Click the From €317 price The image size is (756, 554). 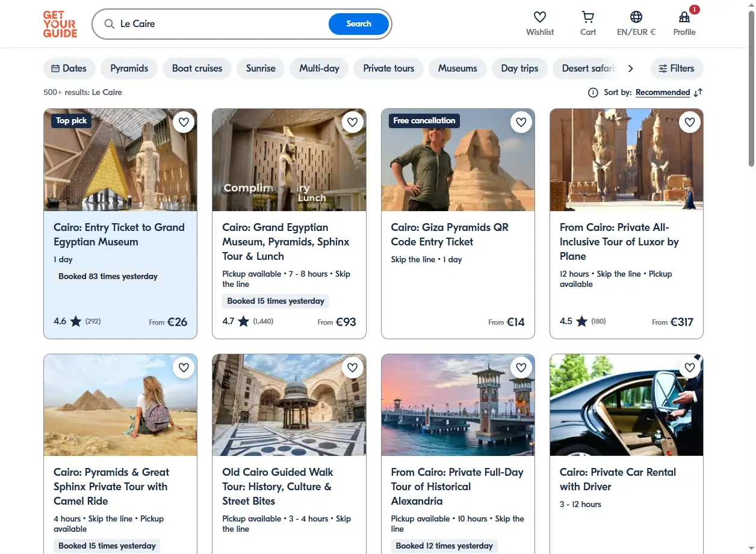pyautogui.click(x=672, y=322)
